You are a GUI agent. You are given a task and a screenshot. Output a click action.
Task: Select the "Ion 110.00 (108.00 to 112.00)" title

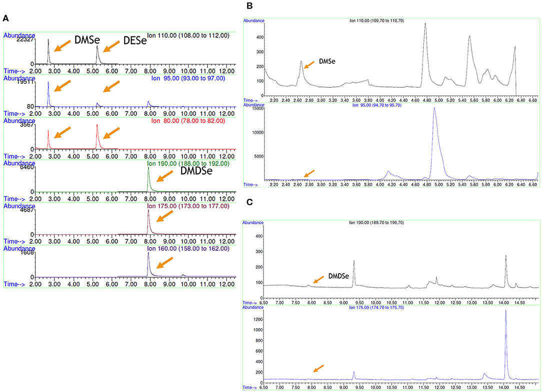click(x=188, y=35)
